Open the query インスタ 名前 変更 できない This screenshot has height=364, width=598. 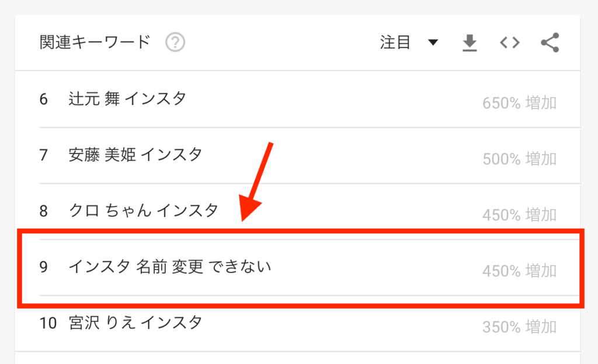pyautogui.click(x=170, y=267)
